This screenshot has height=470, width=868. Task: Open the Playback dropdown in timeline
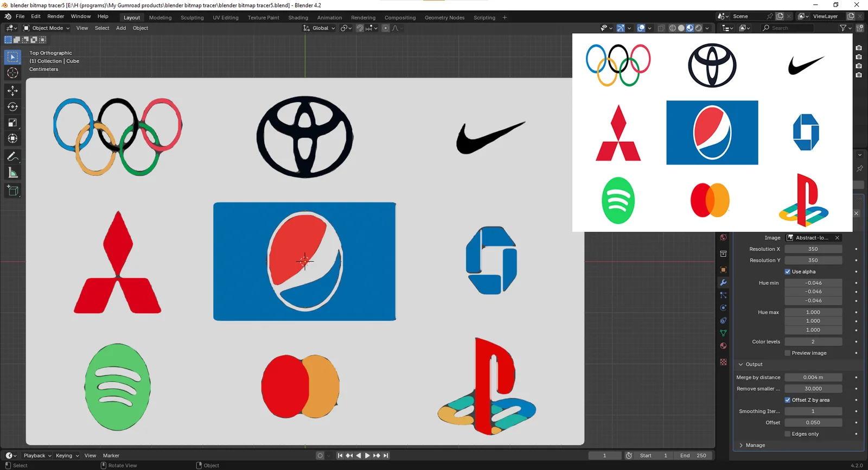click(37, 455)
